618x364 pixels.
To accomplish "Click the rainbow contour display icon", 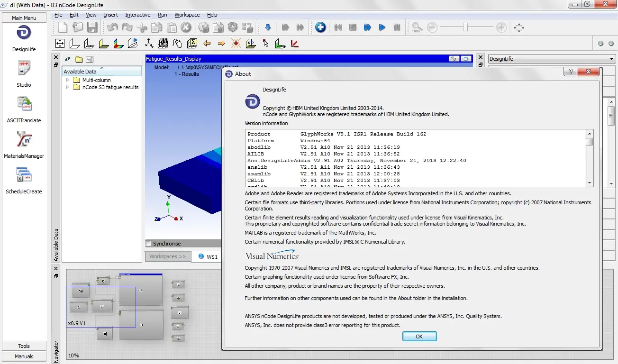I will [x=118, y=44].
